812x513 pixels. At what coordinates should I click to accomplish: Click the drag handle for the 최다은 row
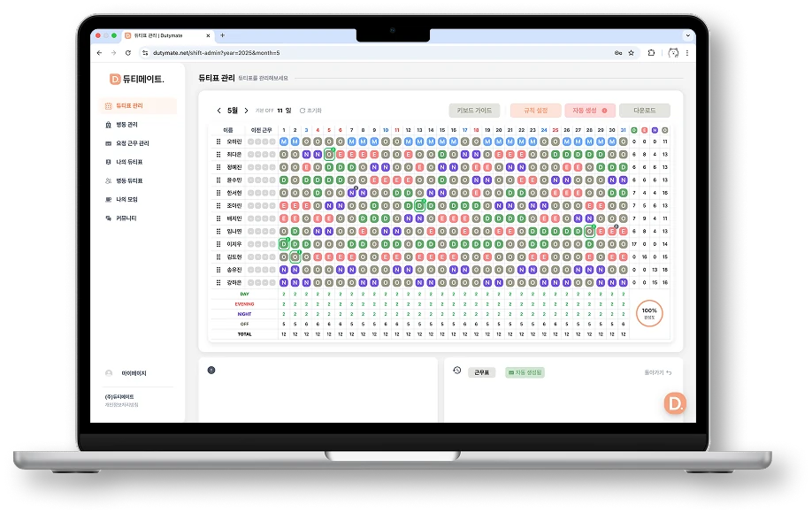pos(218,154)
